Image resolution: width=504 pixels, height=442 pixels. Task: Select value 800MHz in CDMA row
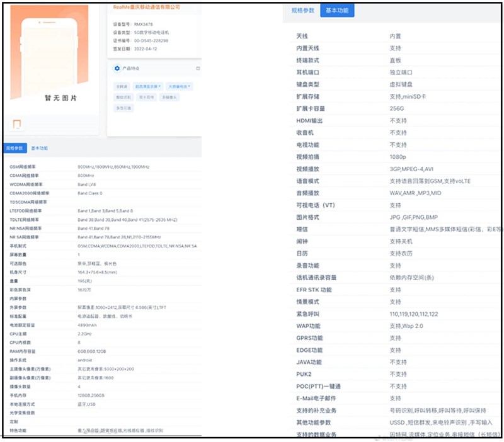pyautogui.click(x=86, y=176)
